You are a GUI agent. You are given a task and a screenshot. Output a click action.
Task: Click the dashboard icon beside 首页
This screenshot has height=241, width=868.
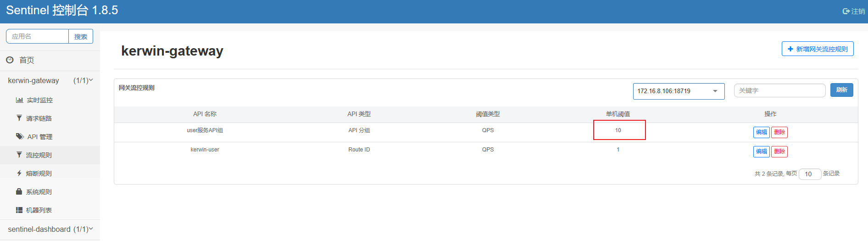[x=10, y=60]
